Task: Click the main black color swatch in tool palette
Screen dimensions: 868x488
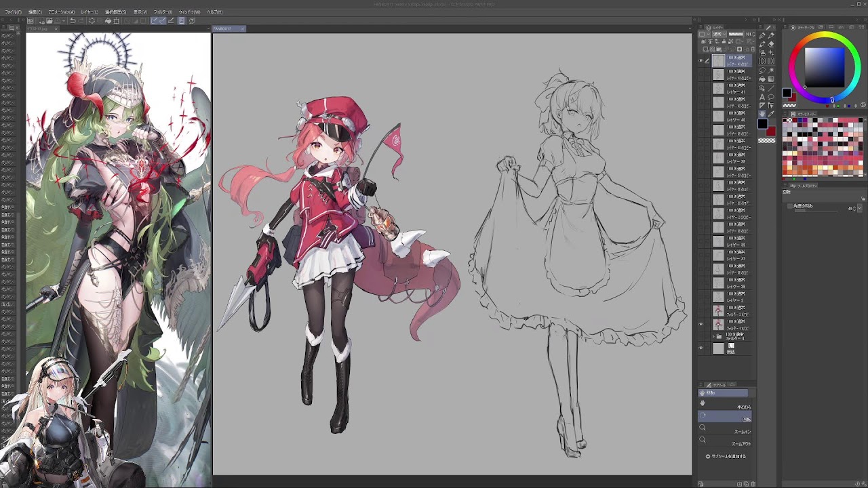Action: (x=763, y=123)
